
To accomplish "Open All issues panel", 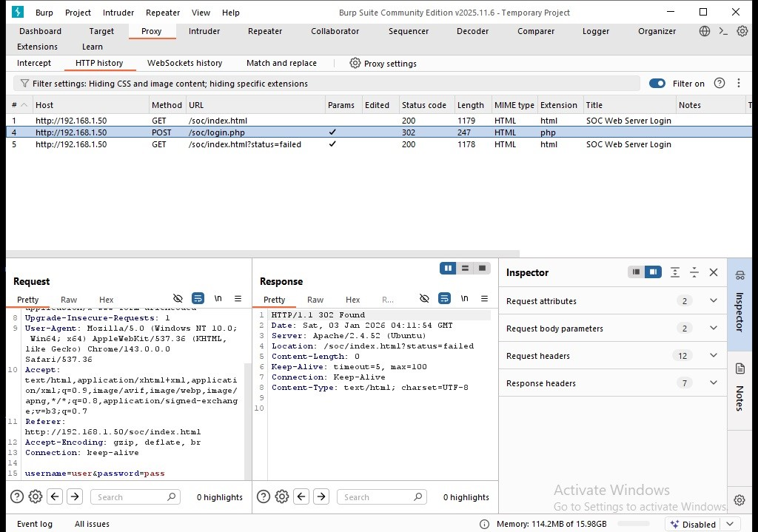I will pyautogui.click(x=92, y=524).
